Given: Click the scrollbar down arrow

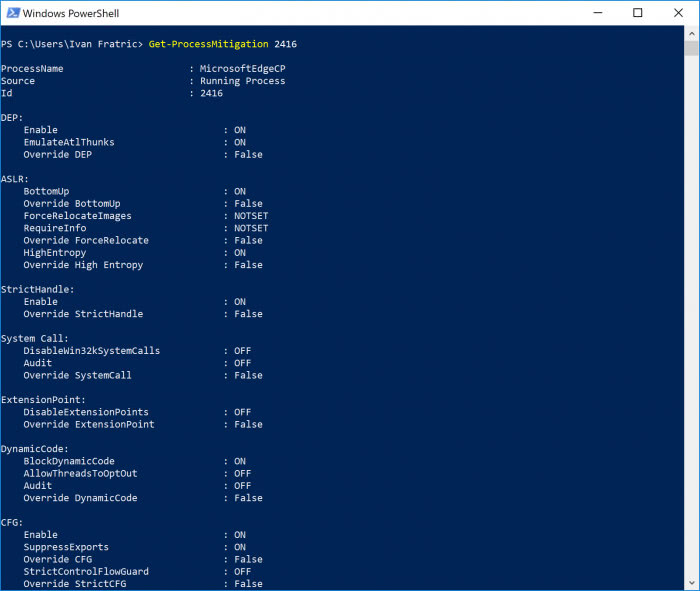Looking at the screenshot, I should 690,583.
